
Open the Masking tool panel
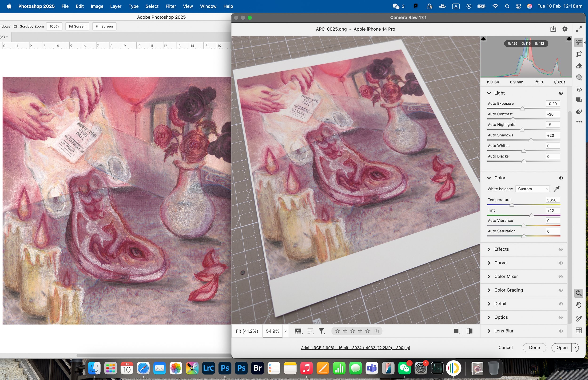(x=579, y=77)
